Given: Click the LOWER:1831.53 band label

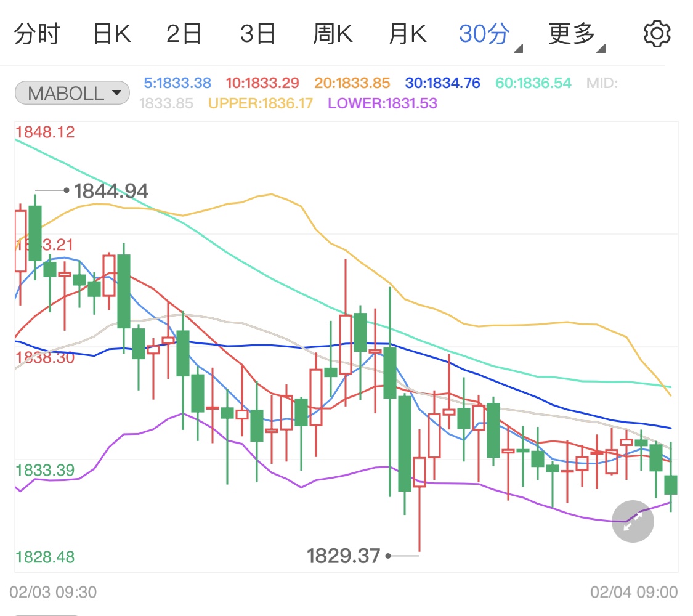Looking at the screenshot, I should [383, 103].
